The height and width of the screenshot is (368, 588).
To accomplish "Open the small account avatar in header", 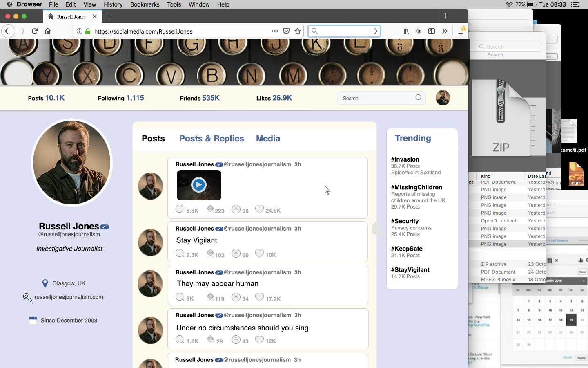I will coord(443,98).
